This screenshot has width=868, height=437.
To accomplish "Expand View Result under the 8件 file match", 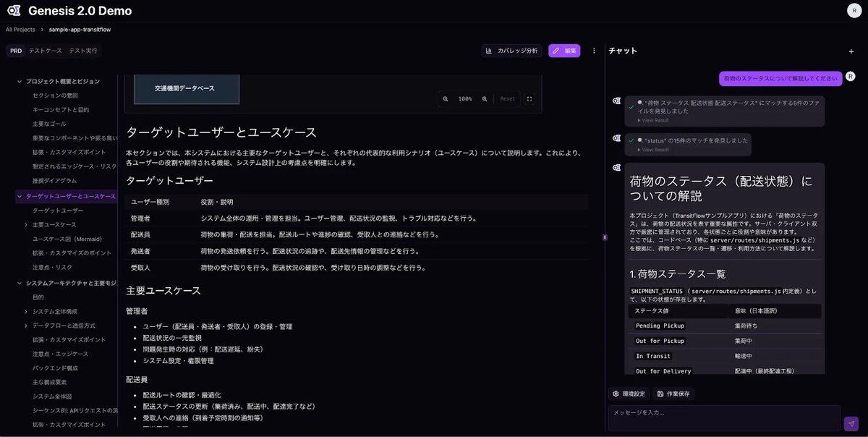I will click(652, 120).
